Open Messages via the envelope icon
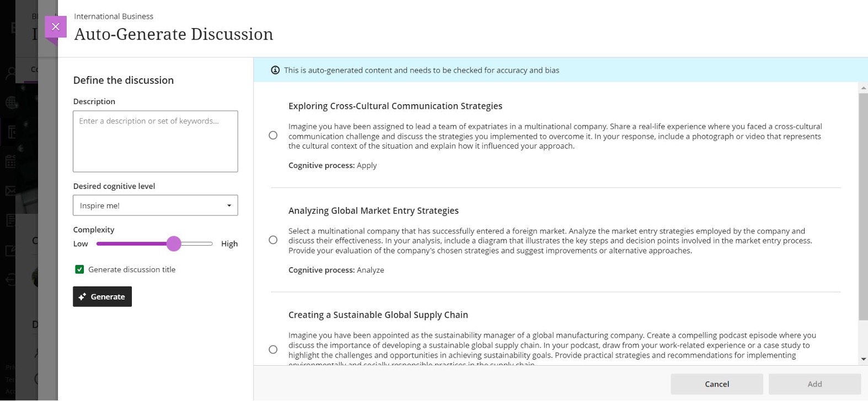 click(x=11, y=191)
